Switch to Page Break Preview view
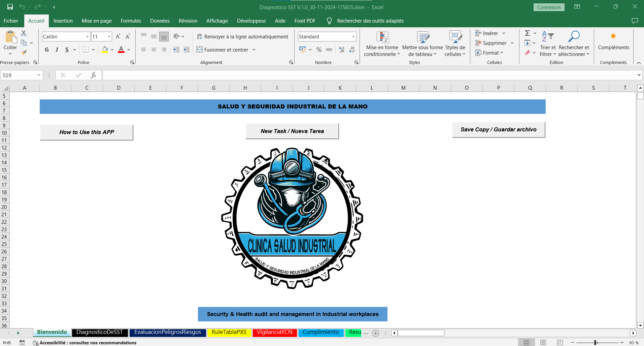The height and width of the screenshot is (346, 644). click(x=560, y=343)
